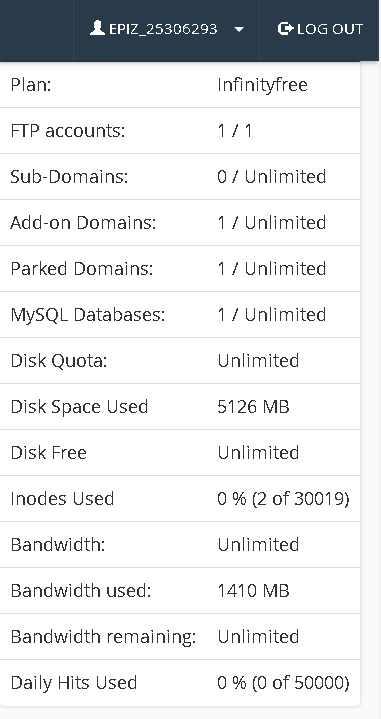Viewport: 381px width, 719px height.
Task: Click the user profile icon beside EPIZ_25306293
Action: pos(97,28)
